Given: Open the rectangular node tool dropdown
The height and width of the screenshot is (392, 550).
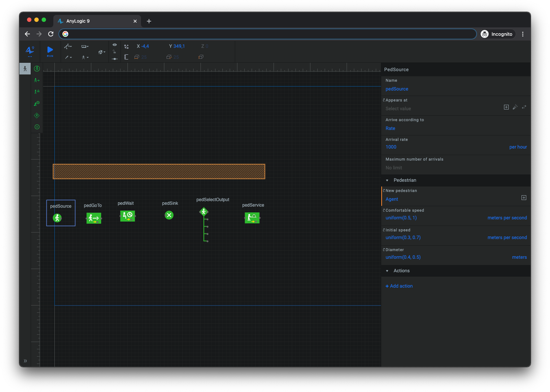Looking at the screenshot, I should pos(85,46).
